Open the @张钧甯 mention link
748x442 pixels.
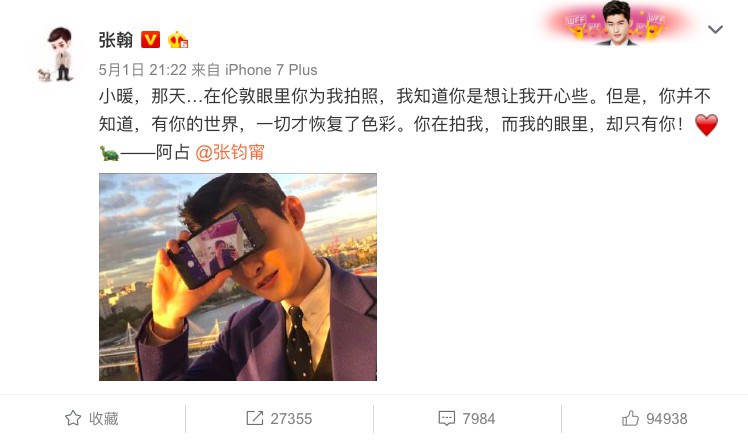(230, 153)
